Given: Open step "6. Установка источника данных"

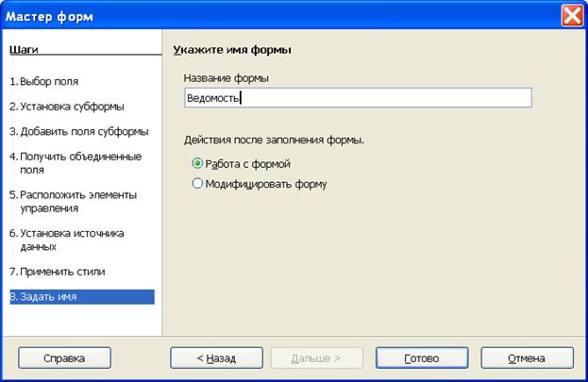Looking at the screenshot, I should [x=67, y=240].
